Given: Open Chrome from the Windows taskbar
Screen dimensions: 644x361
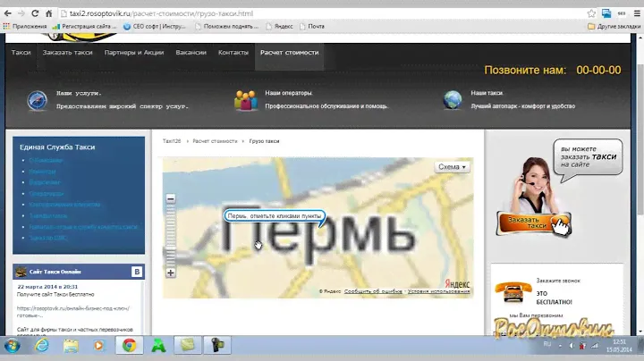Looking at the screenshot, I should tap(130, 345).
